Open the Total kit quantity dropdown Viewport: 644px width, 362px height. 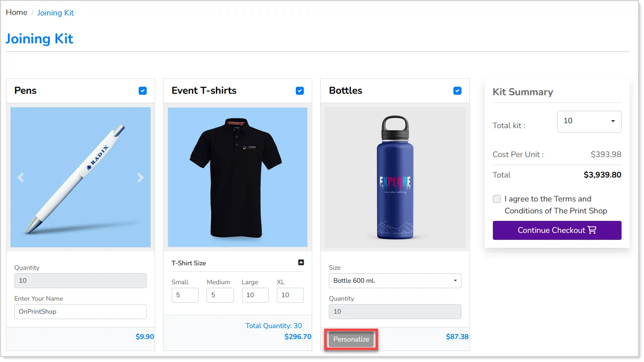tap(589, 122)
